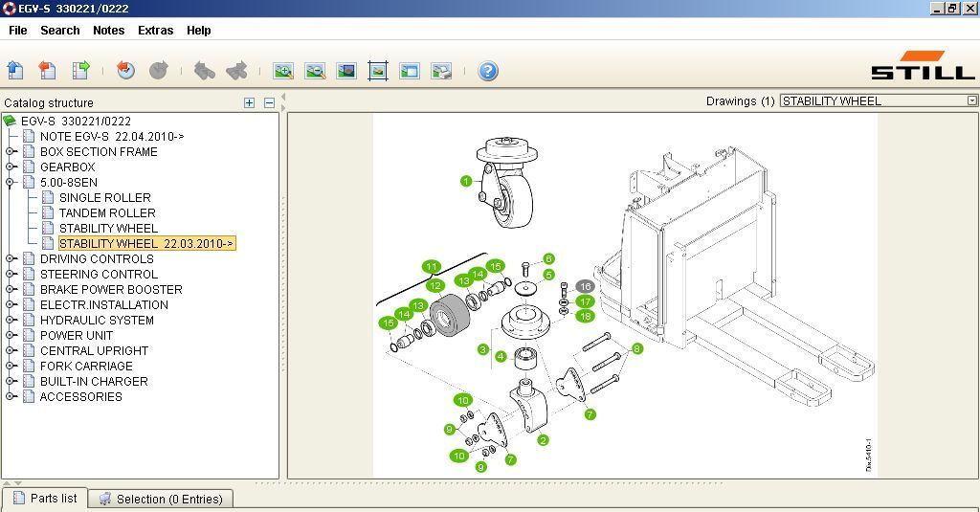
Task: Open the Extras menu
Action: pyautogui.click(x=156, y=30)
